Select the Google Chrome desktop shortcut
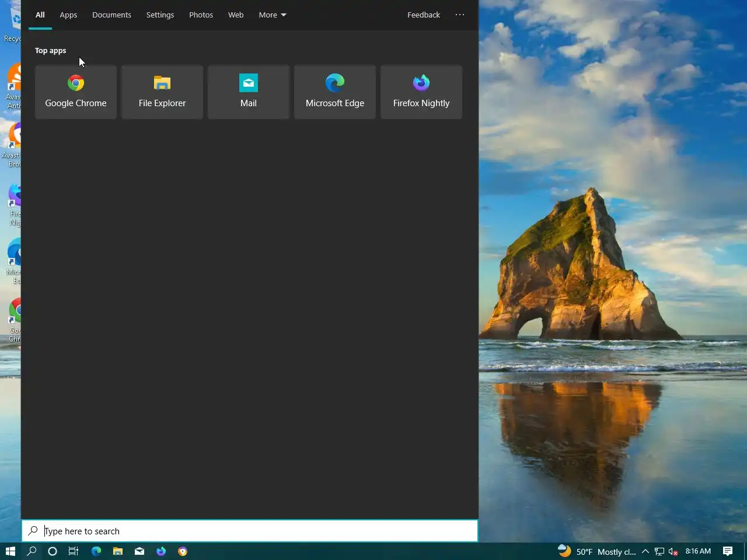Image resolution: width=747 pixels, height=560 pixels. [14, 320]
